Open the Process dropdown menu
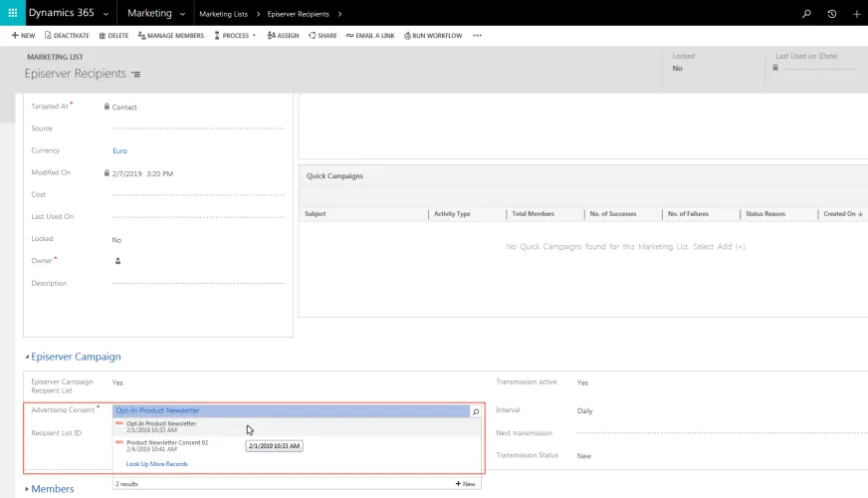The height and width of the screenshot is (498, 868). (235, 36)
